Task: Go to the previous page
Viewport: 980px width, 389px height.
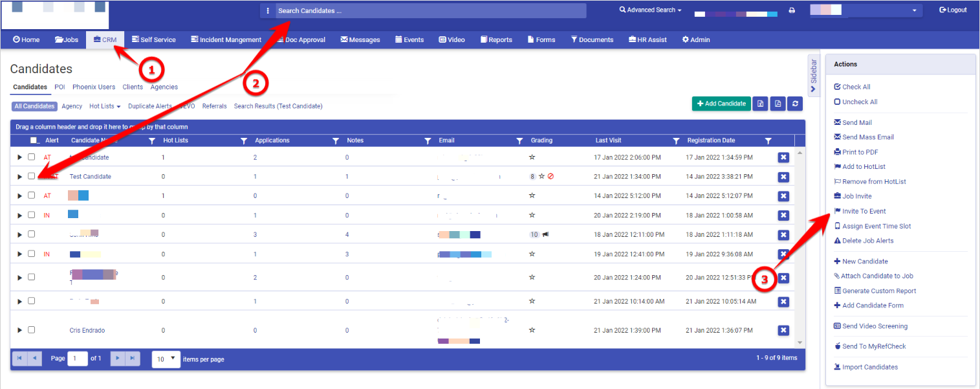Action: [x=34, y=358]
